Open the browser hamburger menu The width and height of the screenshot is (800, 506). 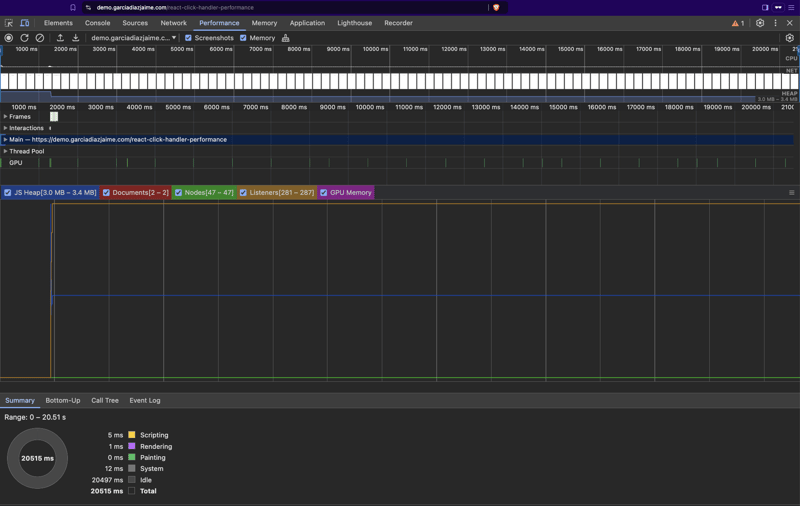[x=791, y=8]
